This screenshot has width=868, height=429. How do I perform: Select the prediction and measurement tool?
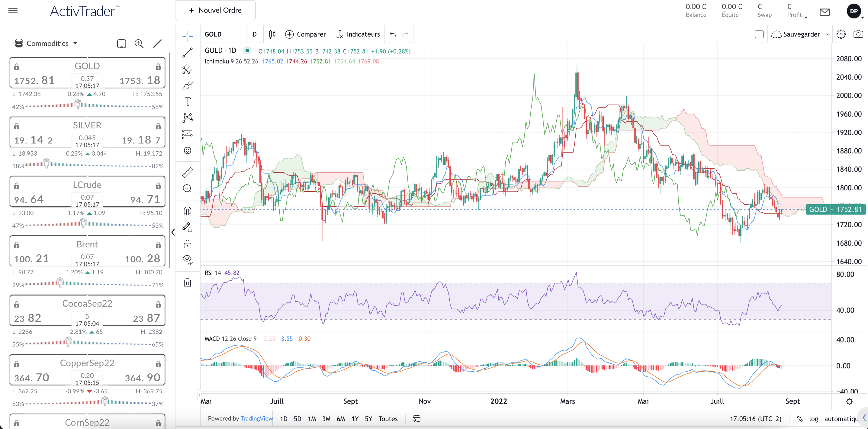pos(188,134)
